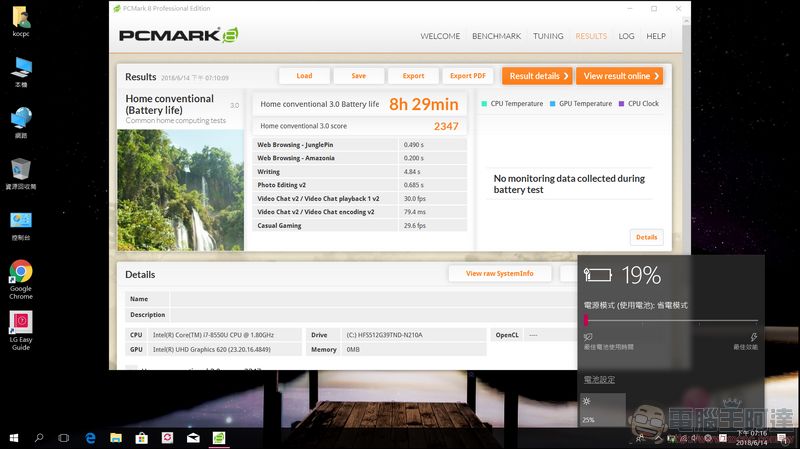Screen dimensions: 800x449
Task: Open battery settings link
Action: coord(599,380)
